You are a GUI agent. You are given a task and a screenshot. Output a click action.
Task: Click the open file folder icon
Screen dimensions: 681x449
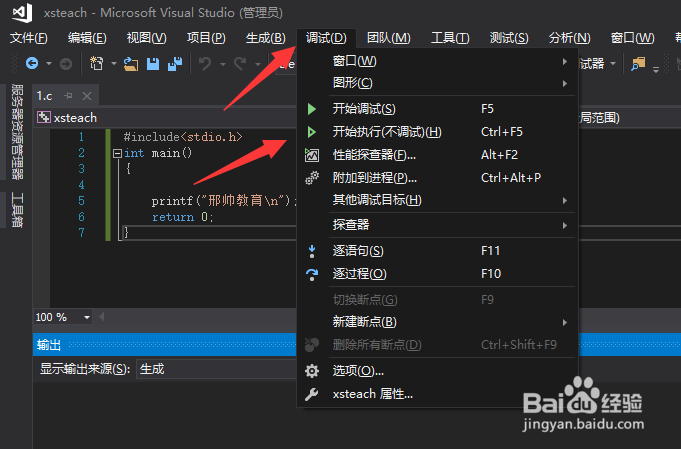pyautogui.click(x=131, y=64)
